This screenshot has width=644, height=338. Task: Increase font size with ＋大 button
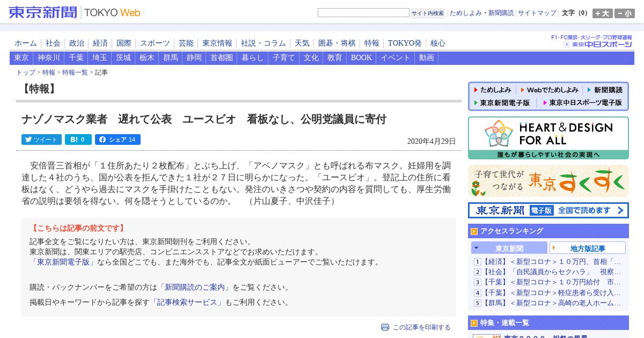pyautogui.click(x=603, y=13)
